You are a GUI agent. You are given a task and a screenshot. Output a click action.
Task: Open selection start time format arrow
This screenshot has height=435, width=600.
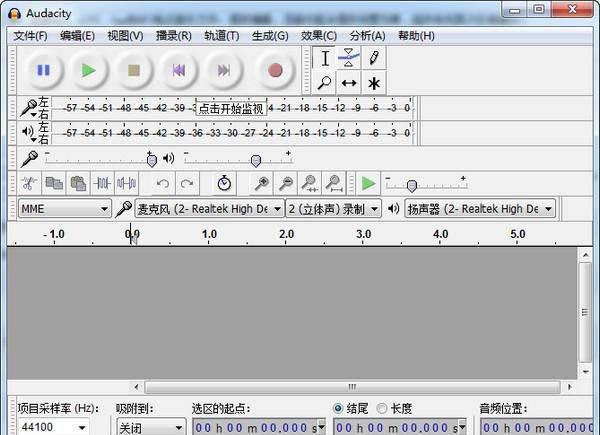click(322, 426)
